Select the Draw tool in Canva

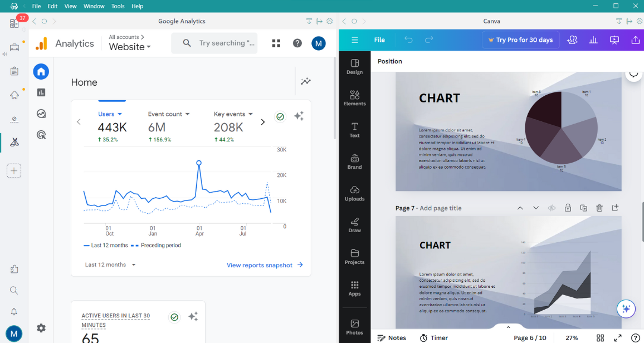click(354, 224)
